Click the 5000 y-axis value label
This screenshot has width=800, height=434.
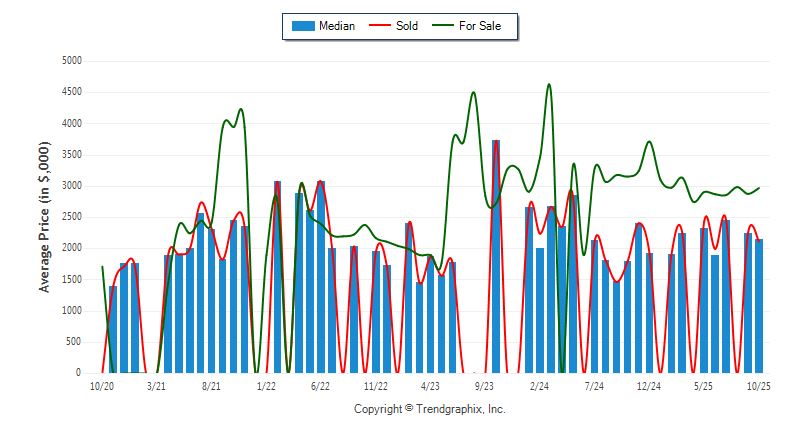coord(70,61)
